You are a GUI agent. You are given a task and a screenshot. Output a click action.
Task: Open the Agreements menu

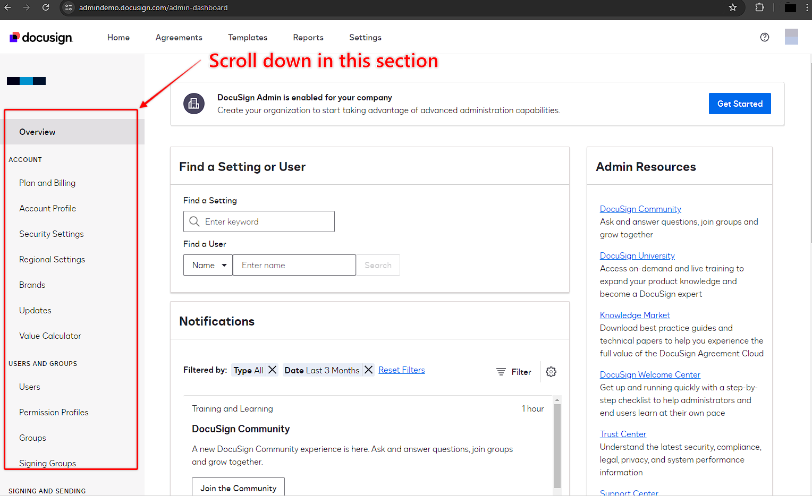point(179,37)
